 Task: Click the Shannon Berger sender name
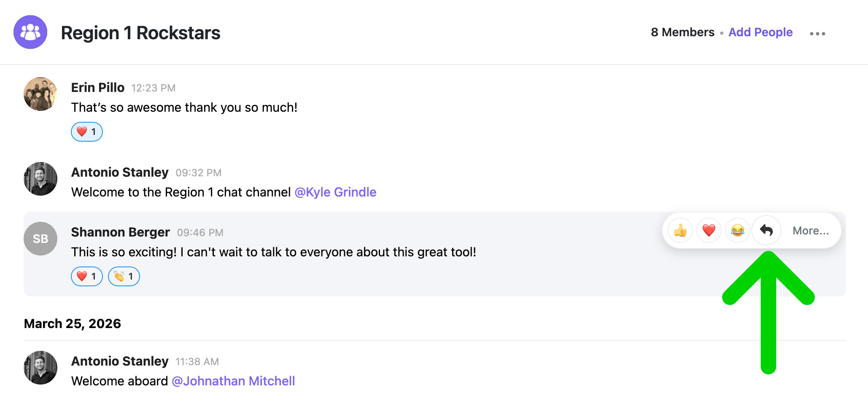(x=121, y=232)
